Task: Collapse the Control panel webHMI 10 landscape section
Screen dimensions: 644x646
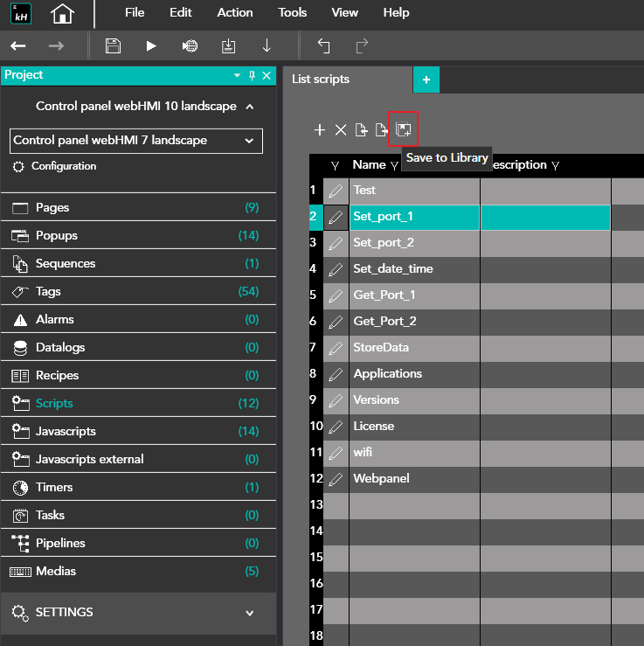Action: [x=250, y=107]
